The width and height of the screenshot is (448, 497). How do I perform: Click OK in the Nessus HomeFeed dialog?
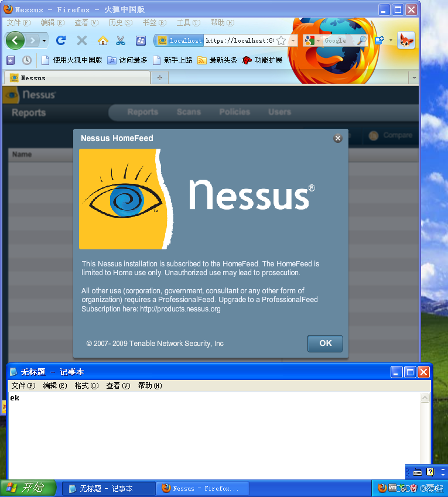325,344
